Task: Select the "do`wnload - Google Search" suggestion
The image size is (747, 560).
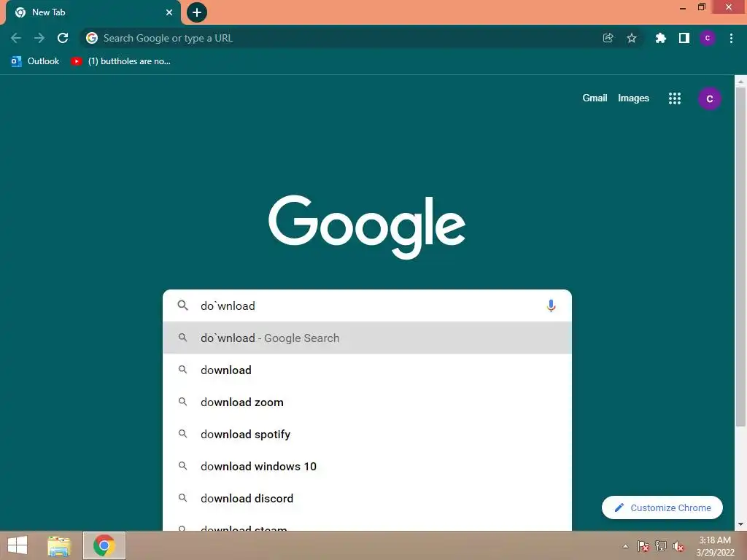Action: click(x=367, y=338)
